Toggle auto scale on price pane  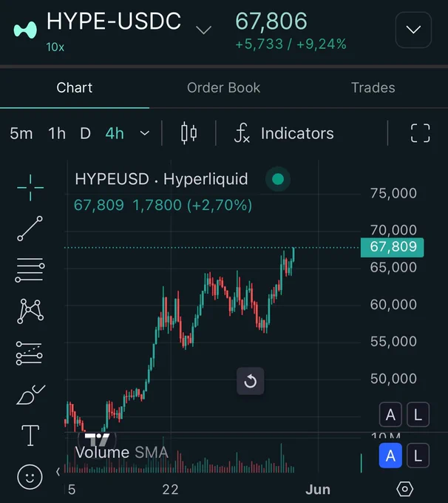pos(390,414)
